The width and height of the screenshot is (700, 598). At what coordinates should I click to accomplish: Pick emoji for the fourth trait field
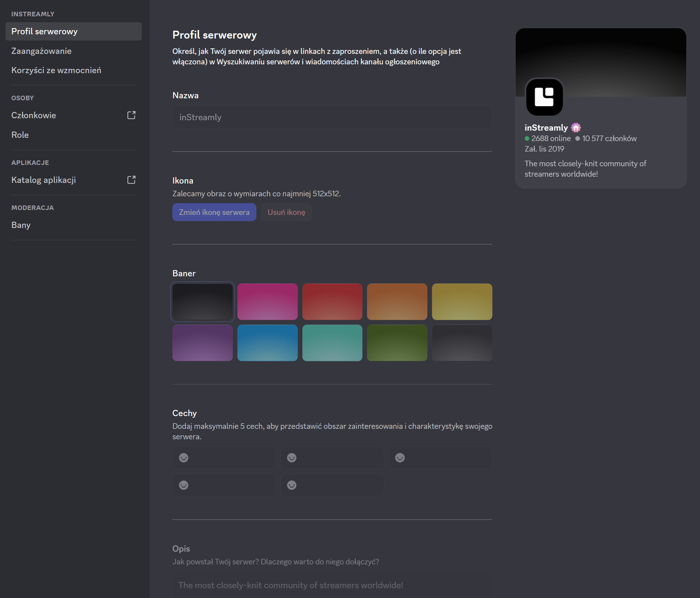pyautogui.click(x=183, y=485)
